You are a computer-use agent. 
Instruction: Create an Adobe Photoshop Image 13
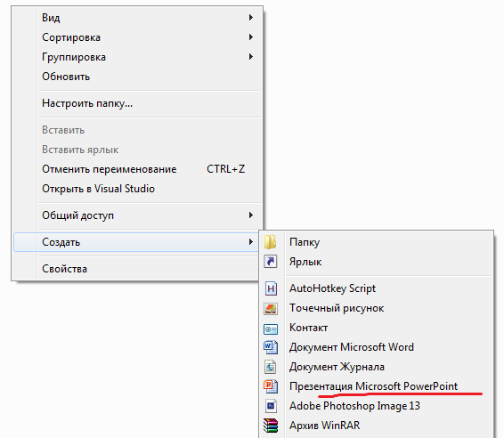point(377,406)
